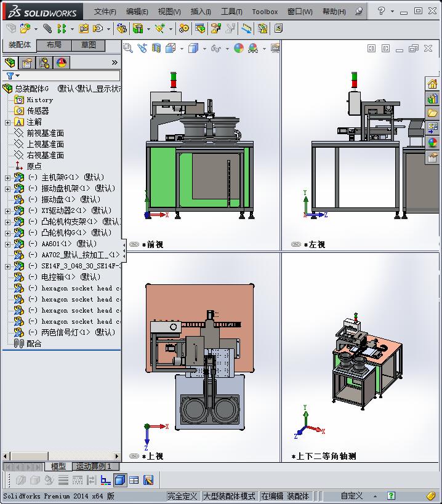442x504 pixels.
Task: Switch to ConfigurationManager tab icon
Action: pos(44,63)
